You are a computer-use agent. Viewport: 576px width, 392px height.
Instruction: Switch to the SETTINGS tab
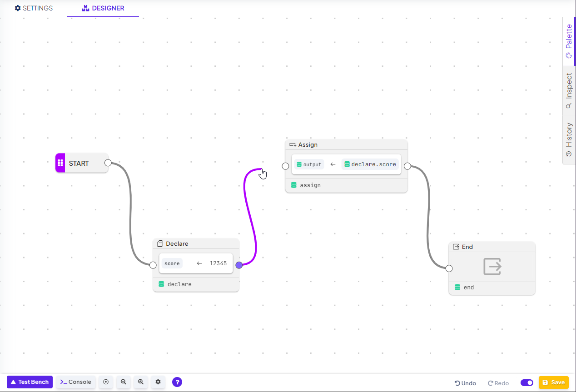[x=34, y=8]
